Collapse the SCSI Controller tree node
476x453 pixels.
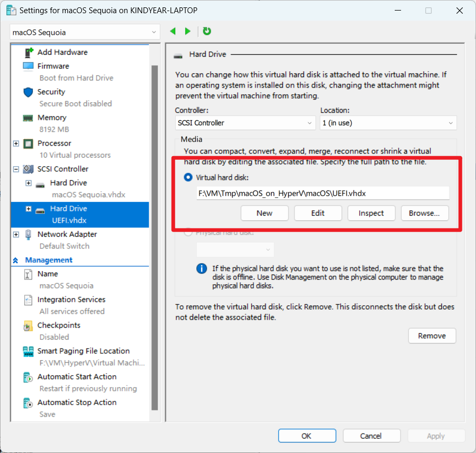(x=16, y=169)
